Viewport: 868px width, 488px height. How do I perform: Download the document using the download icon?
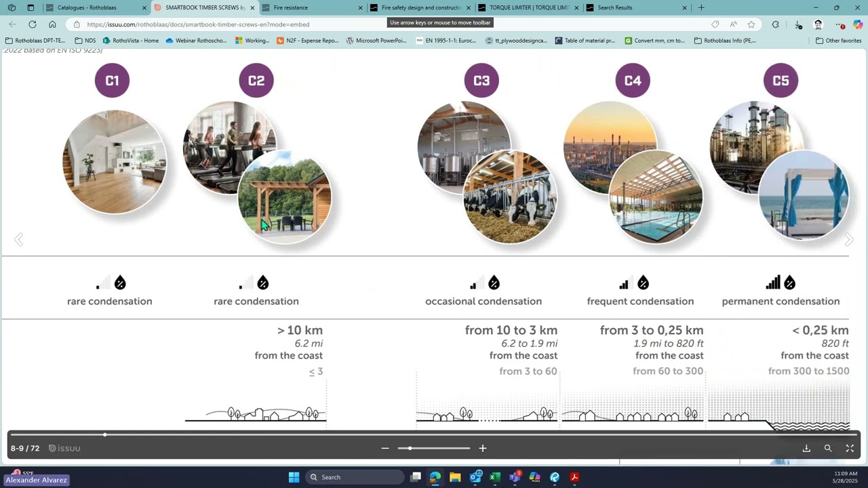[x=806, y=448]
